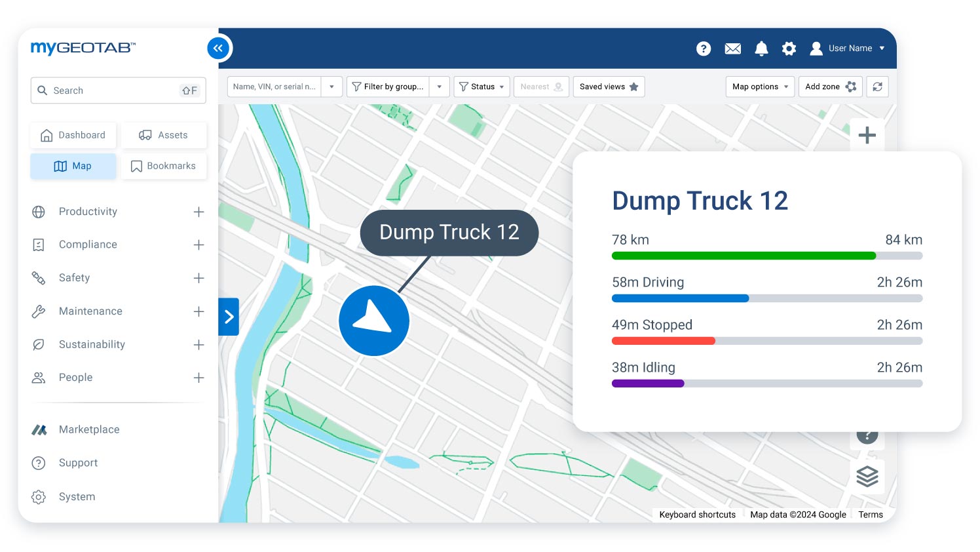Open the Terms link on the map
The width and height of the screenshot is (980, 552).
point(871,515)
